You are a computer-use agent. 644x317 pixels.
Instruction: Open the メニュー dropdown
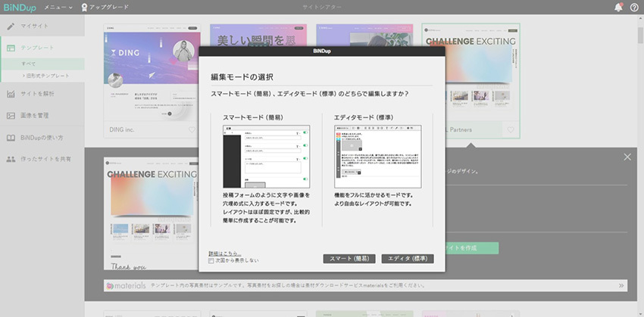pos(58,7)
